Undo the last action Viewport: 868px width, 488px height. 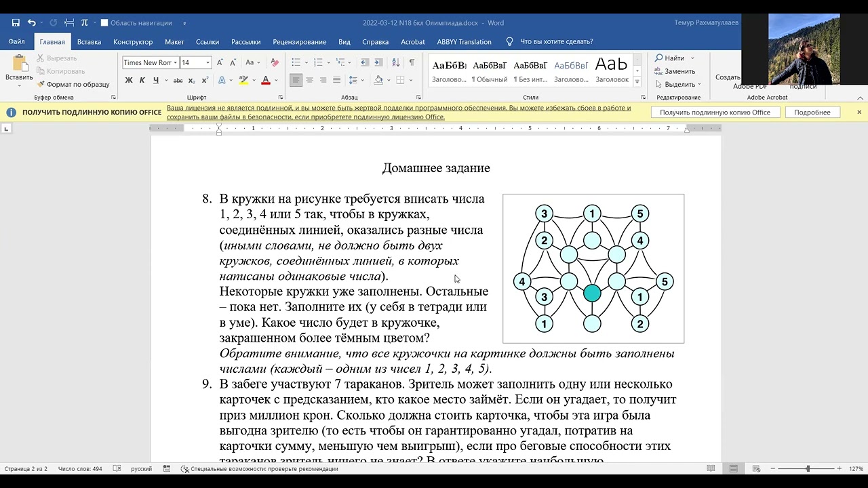pyautogui.click(x=31, y=22)
